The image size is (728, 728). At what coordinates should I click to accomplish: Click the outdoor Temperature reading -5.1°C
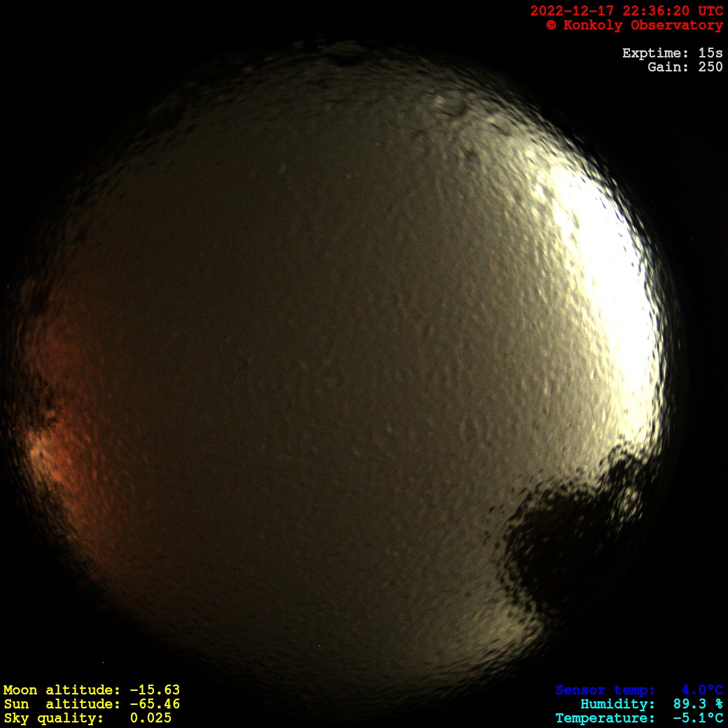pyautogui.click(x=698, y=718)
